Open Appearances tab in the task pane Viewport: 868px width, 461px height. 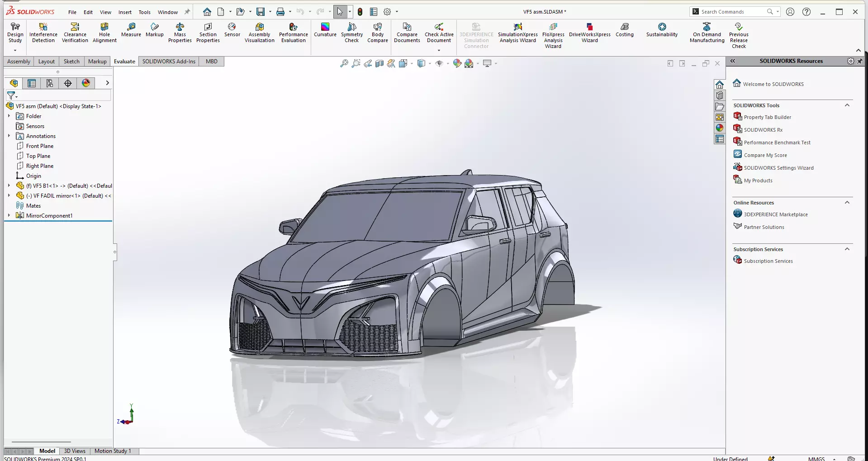(x=720, y=128)
